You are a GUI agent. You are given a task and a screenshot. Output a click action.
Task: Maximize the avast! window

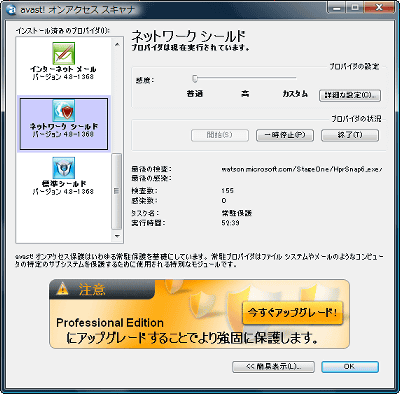tap(355, 8)
